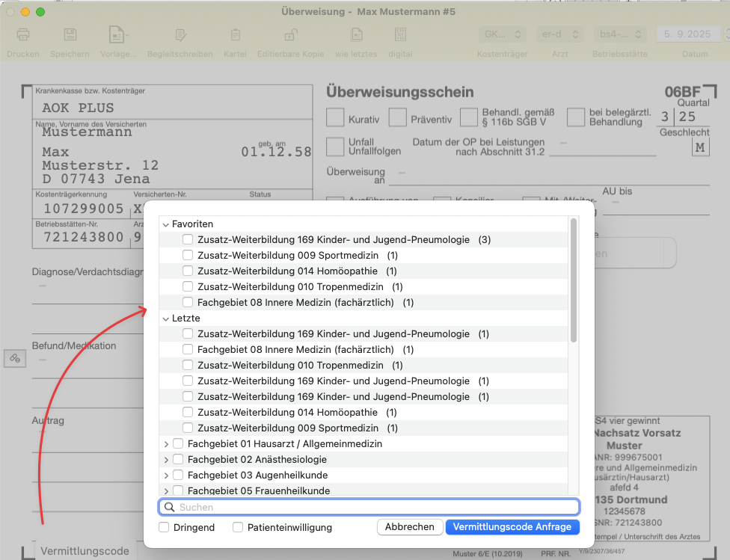
Task: Click the Datum field 5. 9.2025
Action: point(687,34)
